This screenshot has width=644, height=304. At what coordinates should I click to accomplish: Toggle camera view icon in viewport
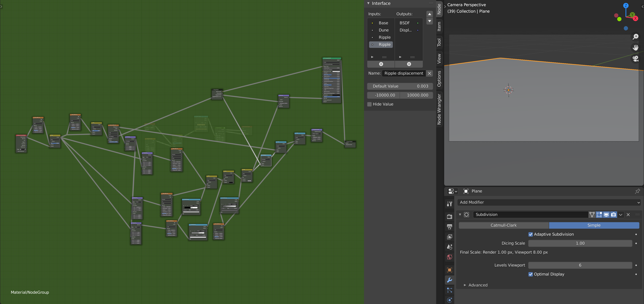pyautogui.click(x=635, y=59)
